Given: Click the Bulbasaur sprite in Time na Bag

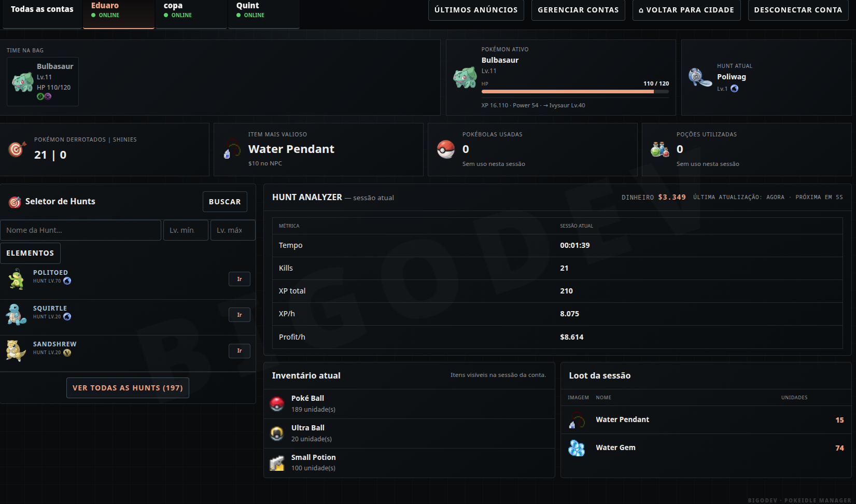Looking at the screenshot, I should [x=23, y=82].
